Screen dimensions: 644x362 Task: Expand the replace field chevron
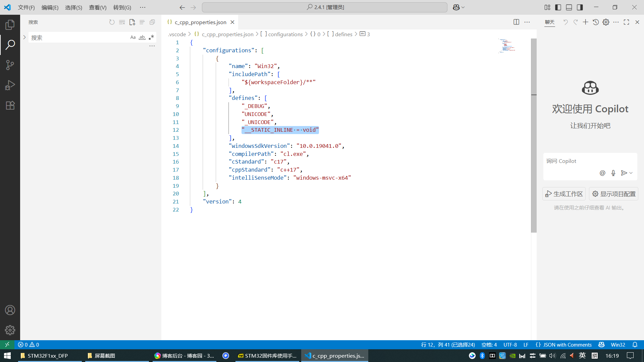pyautogui.click(x=24, y=37)
